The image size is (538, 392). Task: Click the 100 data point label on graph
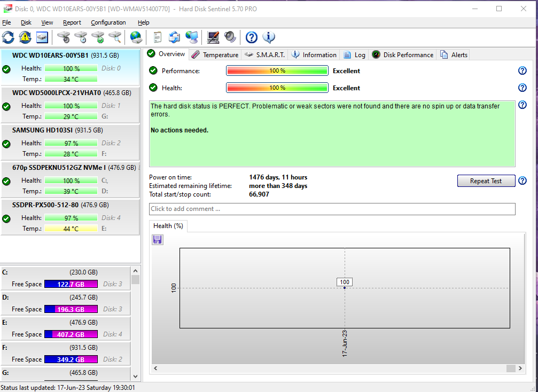345,282
